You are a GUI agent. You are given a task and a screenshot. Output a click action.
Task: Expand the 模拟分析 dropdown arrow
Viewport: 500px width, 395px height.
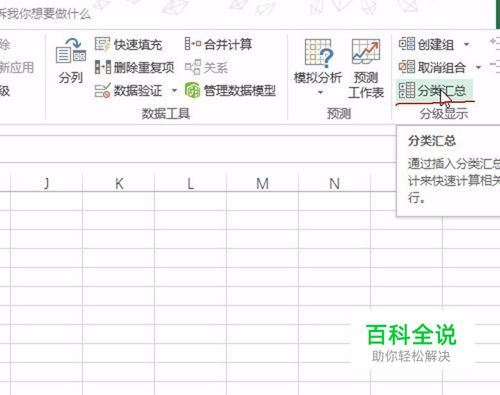320,92
